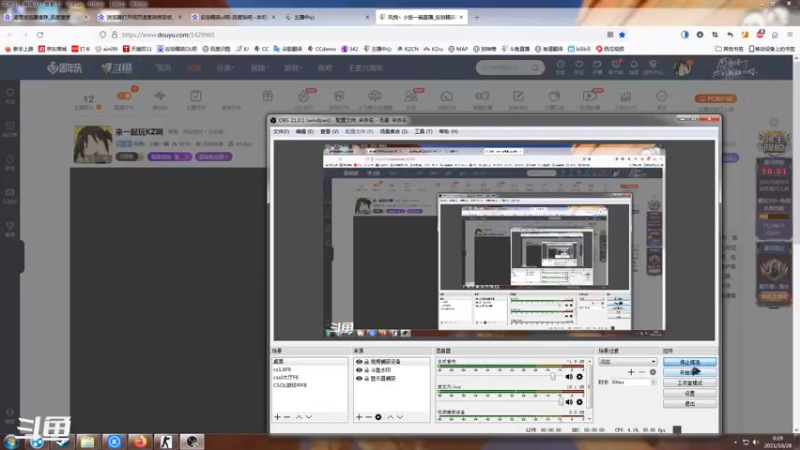Open the three-dots more icon in the streamer toolbar

point(662,96)
